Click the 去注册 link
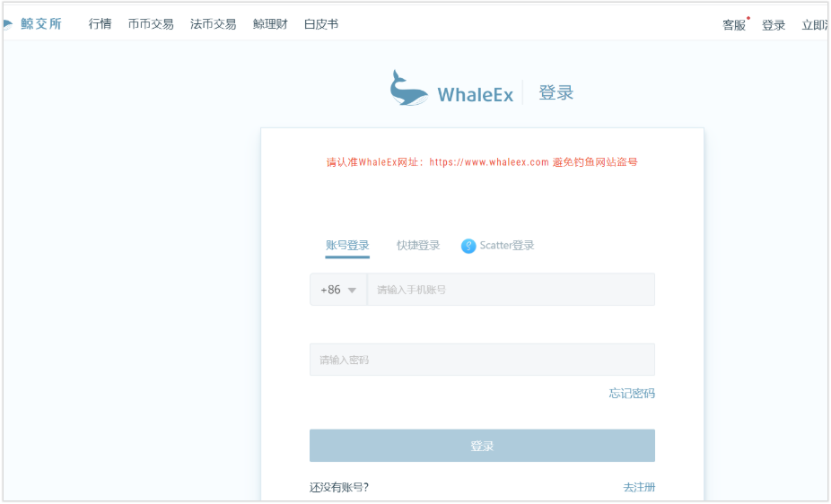Screen dimensions: 831x504 point(639,487)
